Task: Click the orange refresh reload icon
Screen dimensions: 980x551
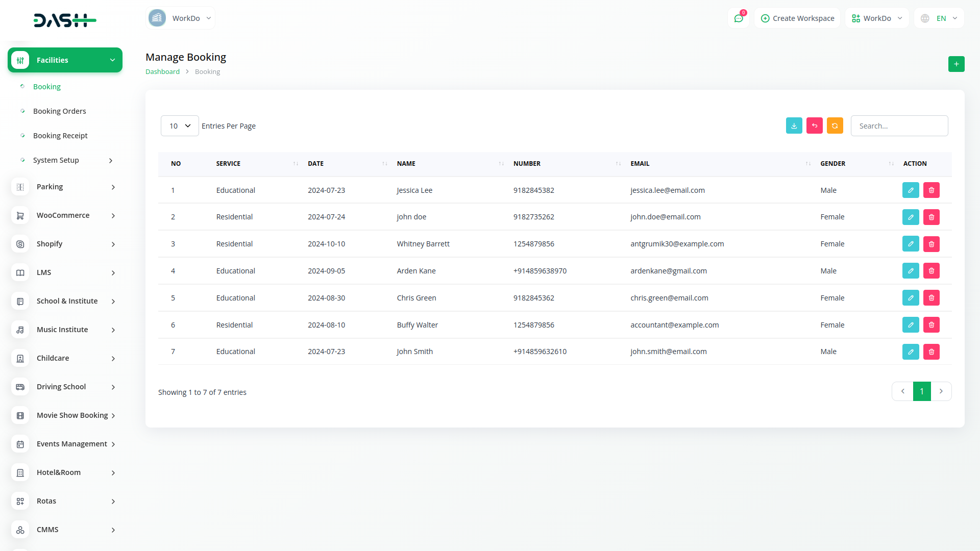Action: pyautogui.click(x=835, y=126)
